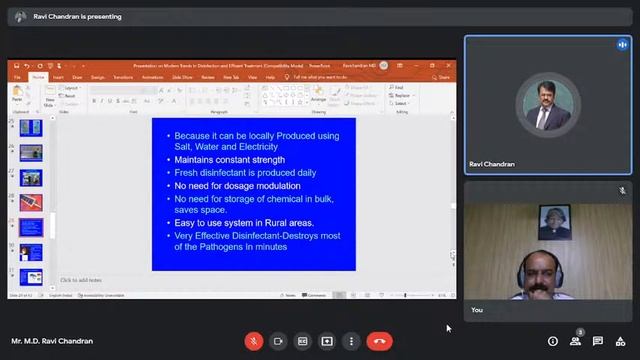Click the Ribbon Display Options icon
This screenshot has height=360, width=640.
coord(400,66)
